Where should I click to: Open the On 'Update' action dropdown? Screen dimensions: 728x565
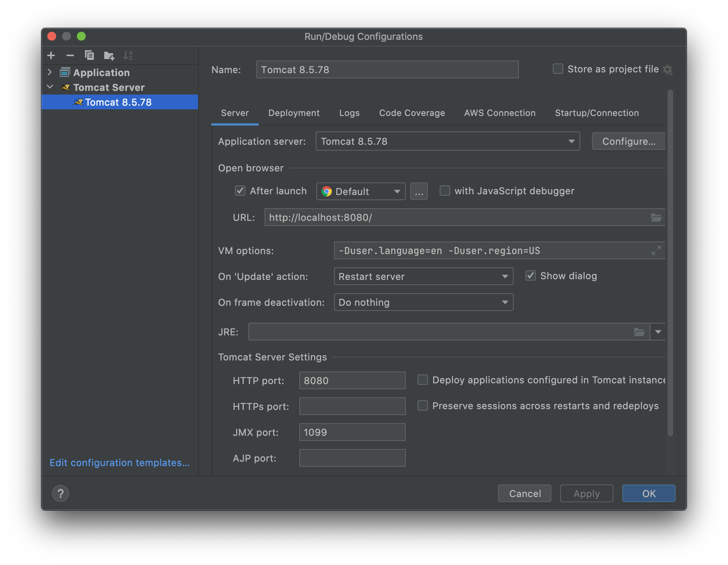tap(423, 277)
